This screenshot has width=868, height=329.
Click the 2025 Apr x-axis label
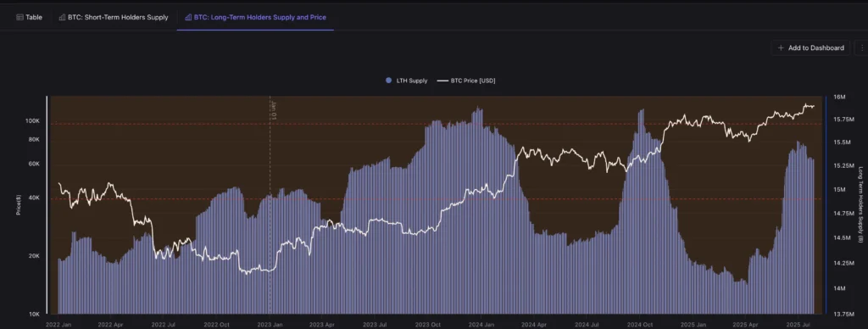(x=745, y=325)
